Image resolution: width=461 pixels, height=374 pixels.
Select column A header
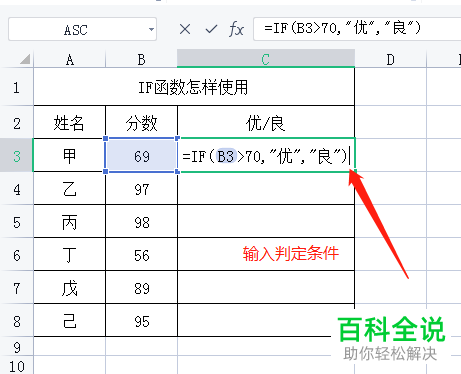69,59
